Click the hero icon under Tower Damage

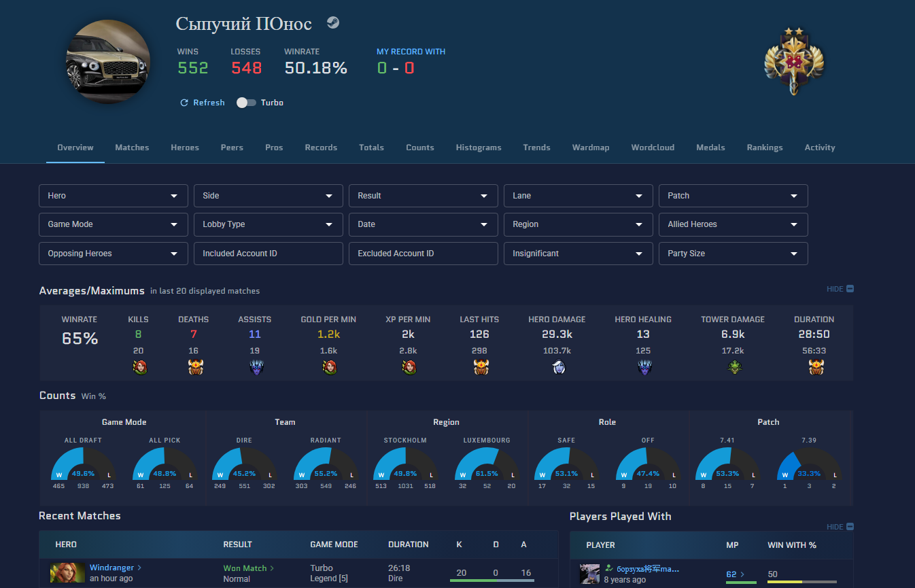coord(733,368)
